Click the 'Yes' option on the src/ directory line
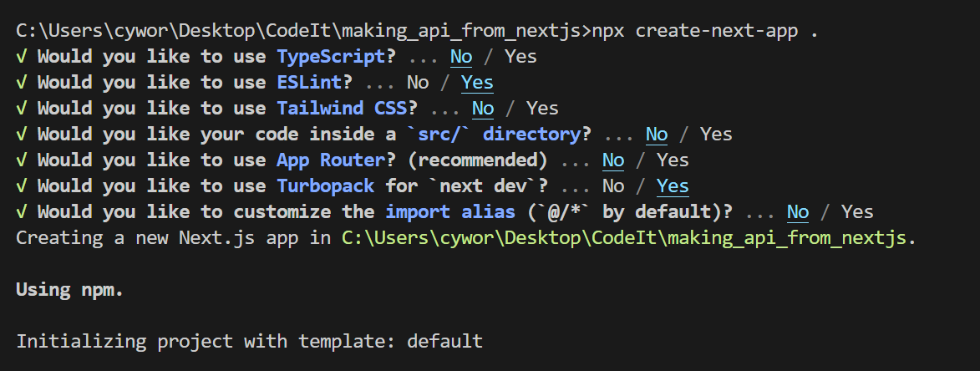 click(716, 135)
